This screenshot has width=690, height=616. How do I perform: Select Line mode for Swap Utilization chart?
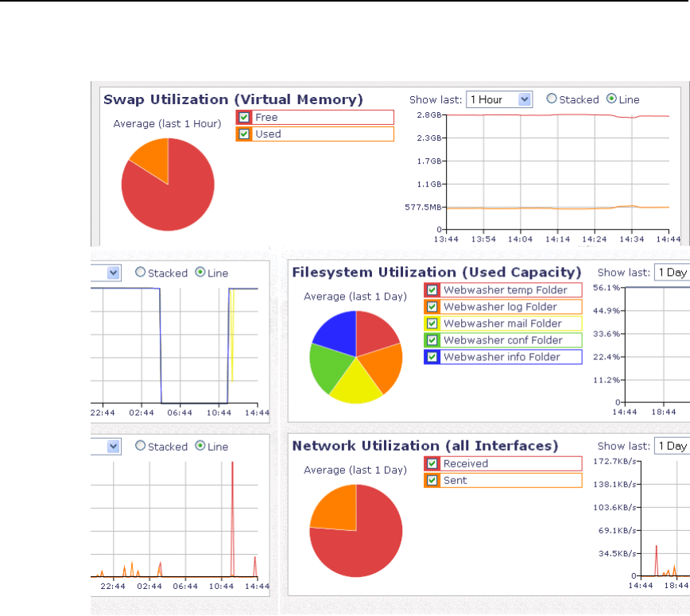pos(611,99)
